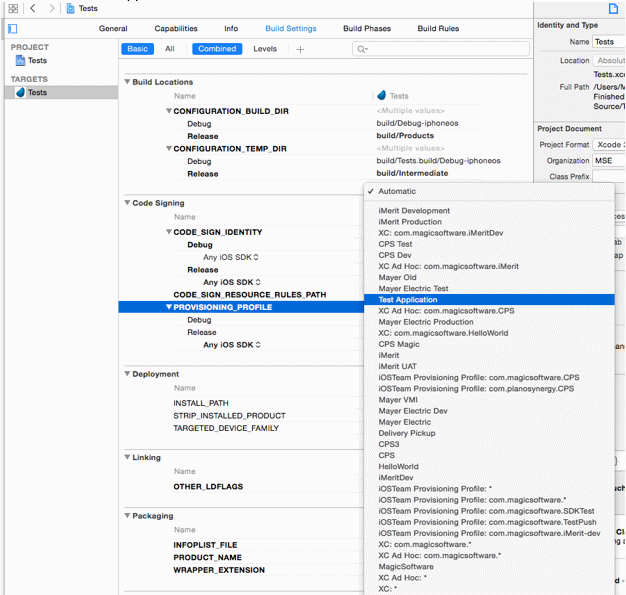
Task: Open the Location dropdown in inspector
Action: coord(609,60)
